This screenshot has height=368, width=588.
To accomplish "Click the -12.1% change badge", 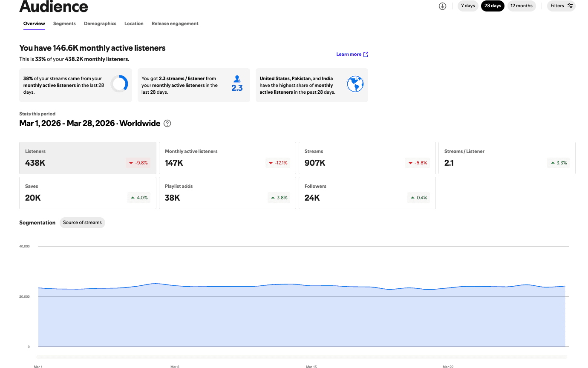I will tap(278, 163).
